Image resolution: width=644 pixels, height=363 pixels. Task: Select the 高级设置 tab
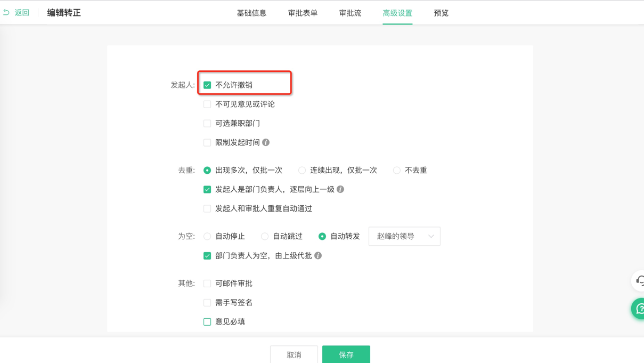click(x=397, y=13)
